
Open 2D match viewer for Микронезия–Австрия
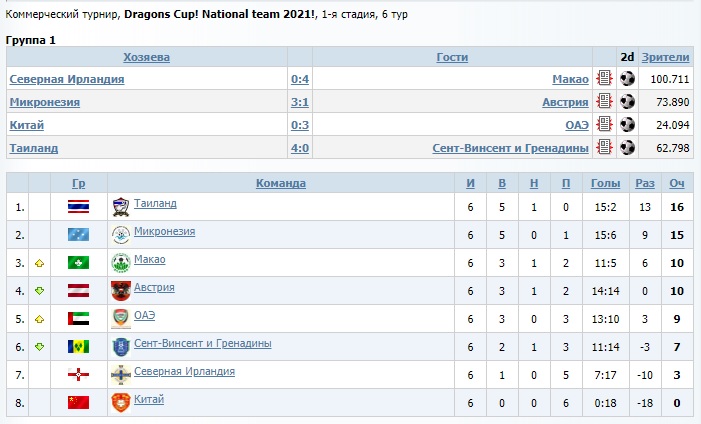(627, 101)
